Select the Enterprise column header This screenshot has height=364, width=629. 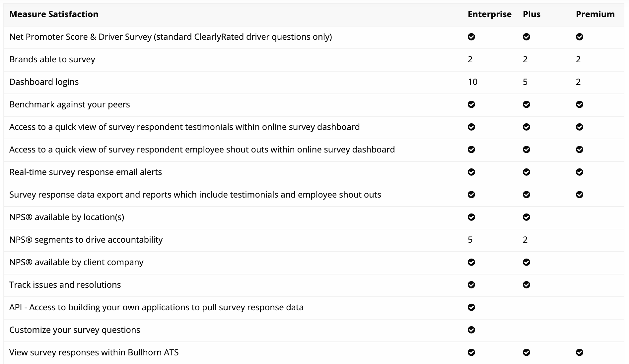tap(490, 14)
